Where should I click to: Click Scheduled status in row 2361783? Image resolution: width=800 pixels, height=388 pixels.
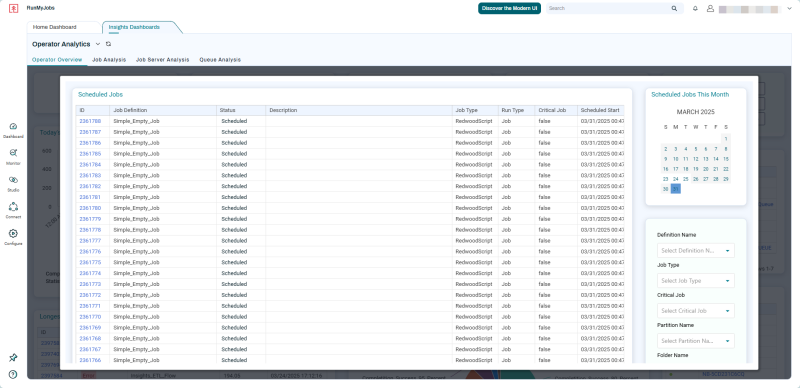[x=234, y=176]
